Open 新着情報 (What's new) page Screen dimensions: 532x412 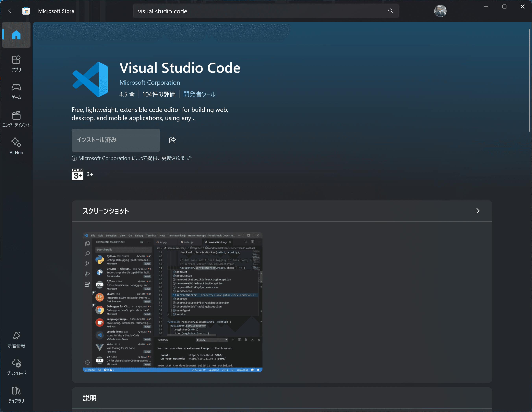(x=16, y=340)
